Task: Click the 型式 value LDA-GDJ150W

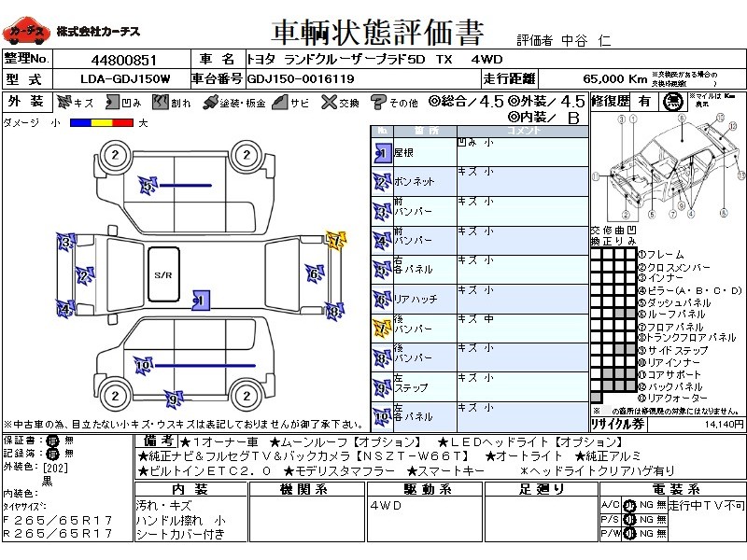Action: pyautogui.click(x=125, y=79)
